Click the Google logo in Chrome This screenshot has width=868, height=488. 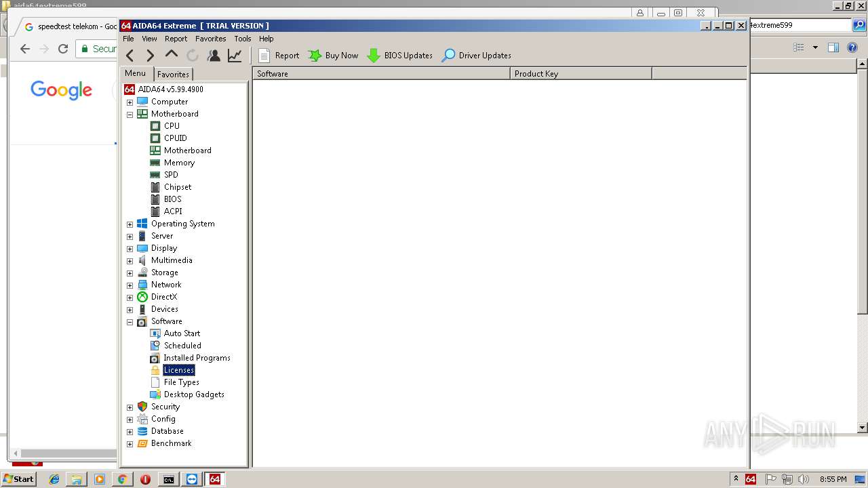61,90
